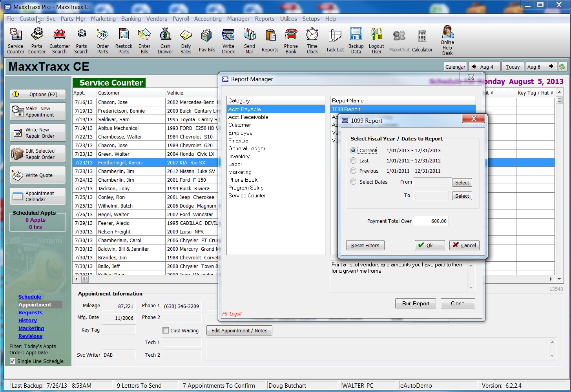Open the Accounting menu

click(208, 18)
